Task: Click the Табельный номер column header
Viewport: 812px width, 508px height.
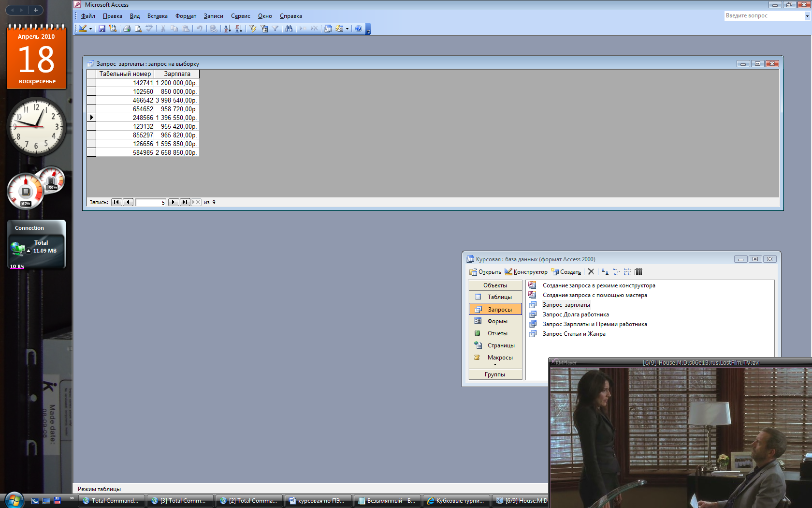Action: pyautogui.click(x=125, y=74)
